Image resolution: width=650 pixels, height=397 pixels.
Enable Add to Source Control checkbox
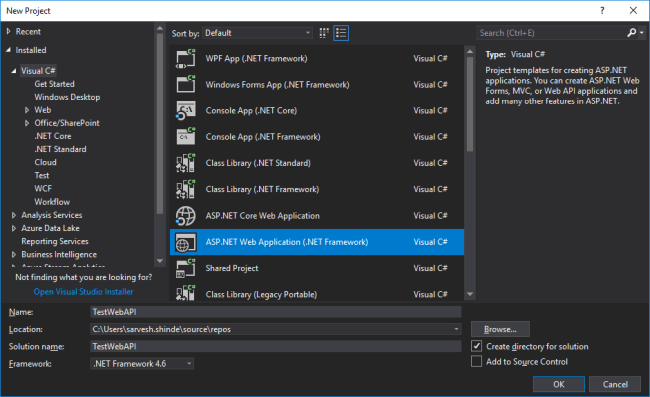tap(477, 361)
